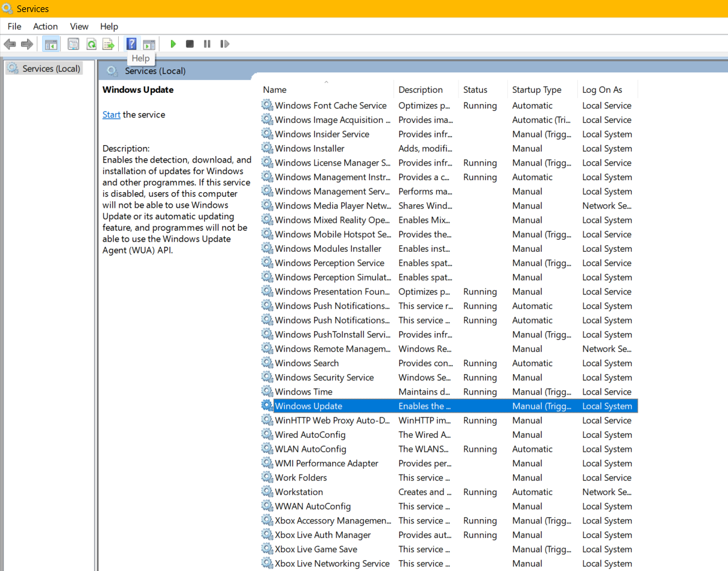Viewport: 728px width, 571px height.
Task: Click the Start link to start the service
Action: (111, 114)
